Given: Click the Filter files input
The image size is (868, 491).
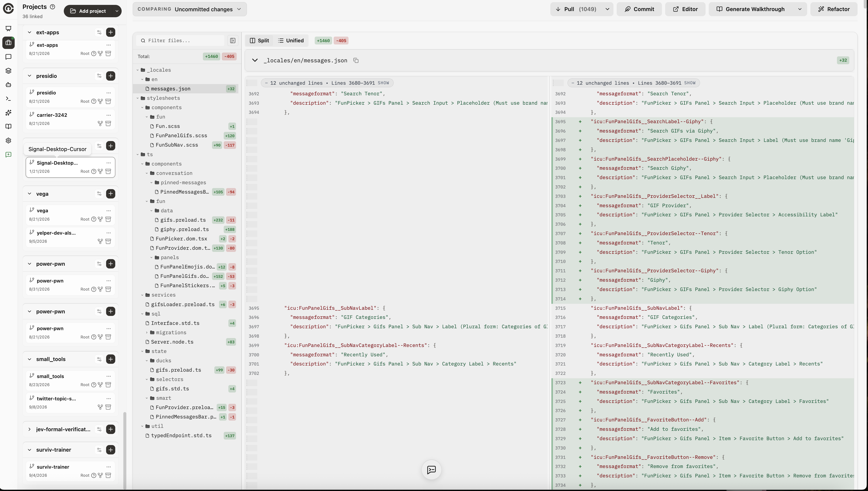Looking at the screenshot, I should point(180,40).
